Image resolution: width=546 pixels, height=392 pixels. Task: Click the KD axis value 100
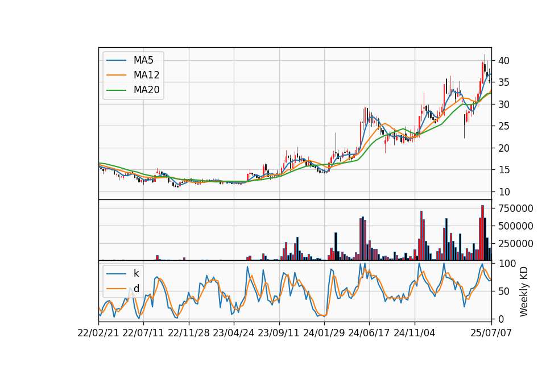507,264
